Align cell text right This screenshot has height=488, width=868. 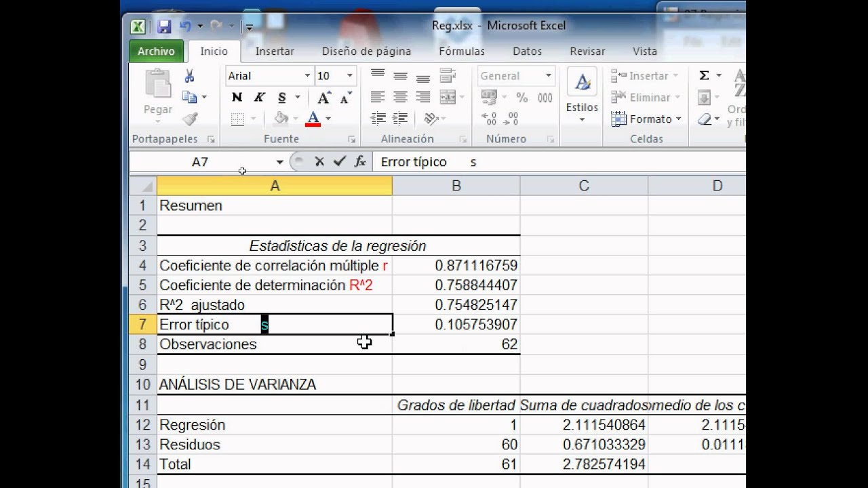[x=423, y=97]
